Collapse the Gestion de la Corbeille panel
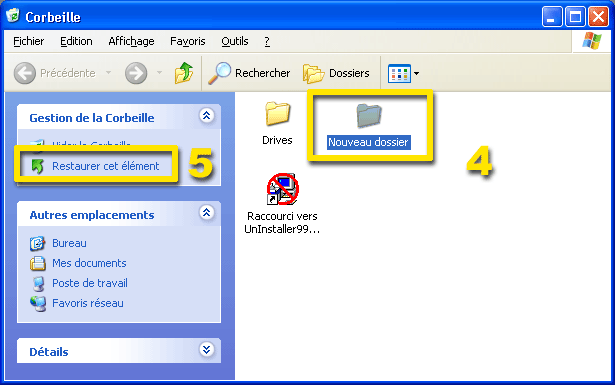This screenshot has height=385, width=615. [206, 116]
